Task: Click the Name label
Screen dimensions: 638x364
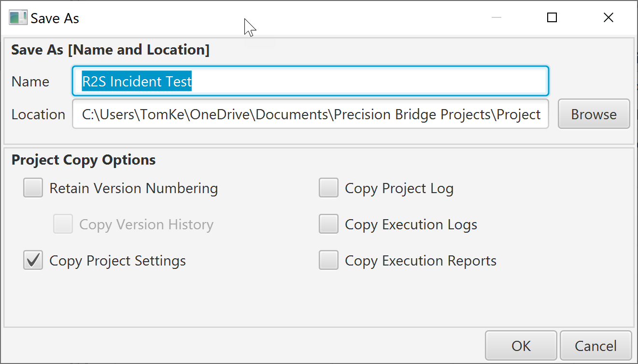Action: pos(30,81)
